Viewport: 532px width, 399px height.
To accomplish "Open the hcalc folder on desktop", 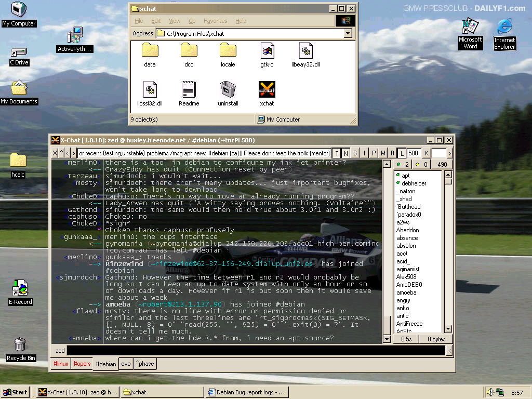I will [x=18, y=161].
